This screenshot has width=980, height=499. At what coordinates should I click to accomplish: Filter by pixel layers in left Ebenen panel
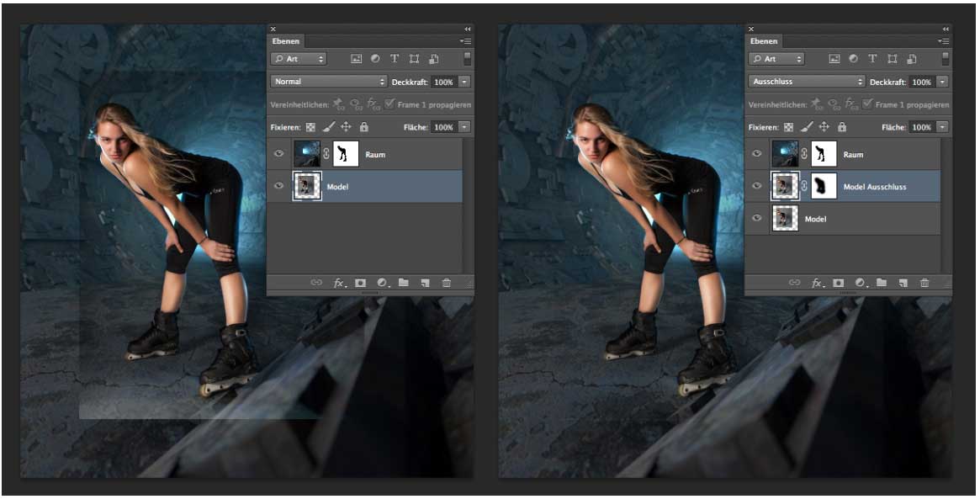click(x=356, y=59)
